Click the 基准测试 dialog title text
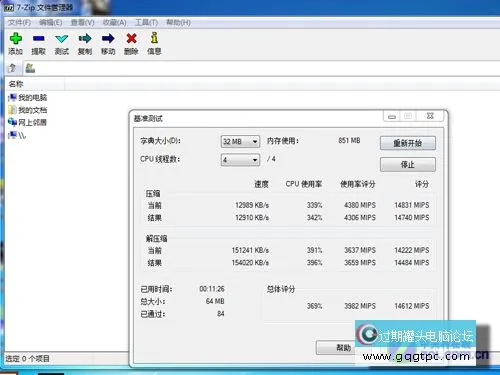The height and width of the screenshot is (375, 500). [x=148, y=118]
